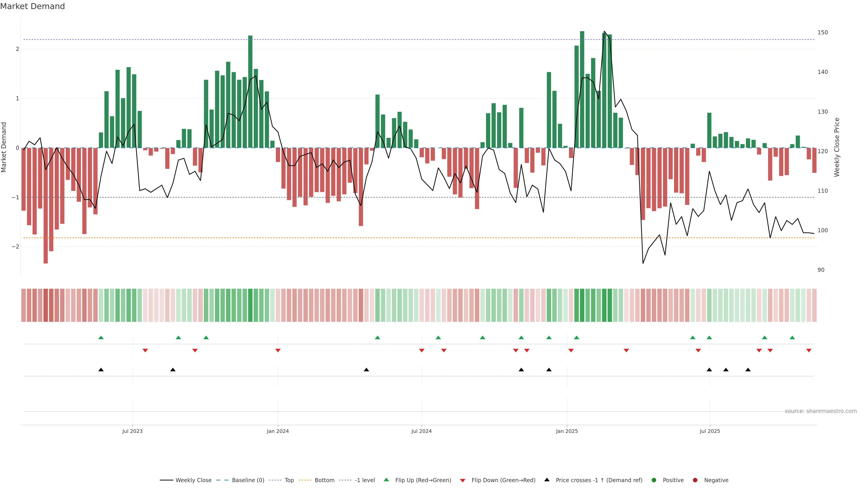Screen dimensions: 868x488
Task: Click red triangle icon in Flip Down legend
Action: pos(463,480)
